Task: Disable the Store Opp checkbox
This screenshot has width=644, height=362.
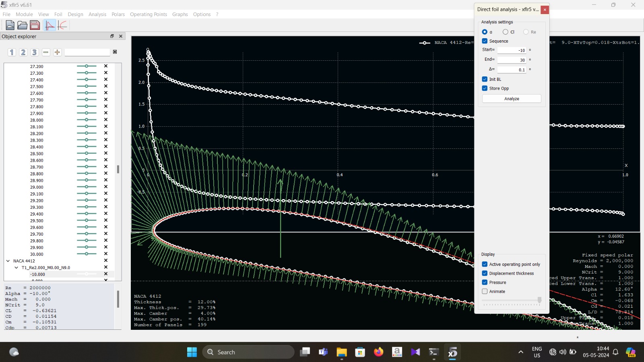Action: click(485, 88)
